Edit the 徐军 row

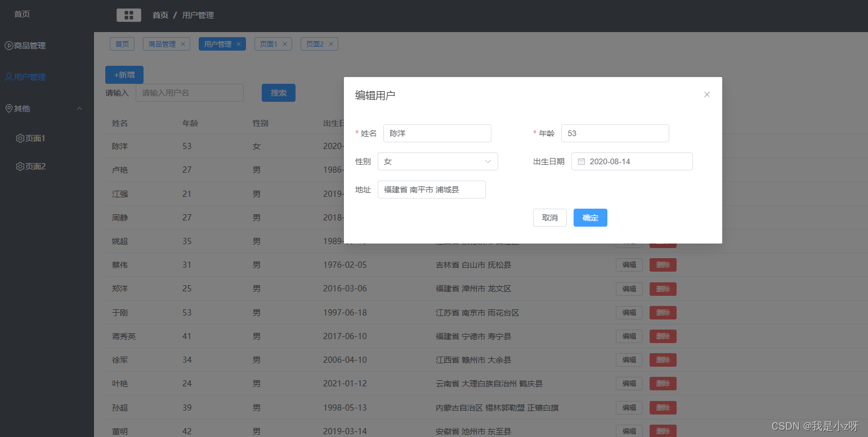pyautogui.click(x=629, y=360)
